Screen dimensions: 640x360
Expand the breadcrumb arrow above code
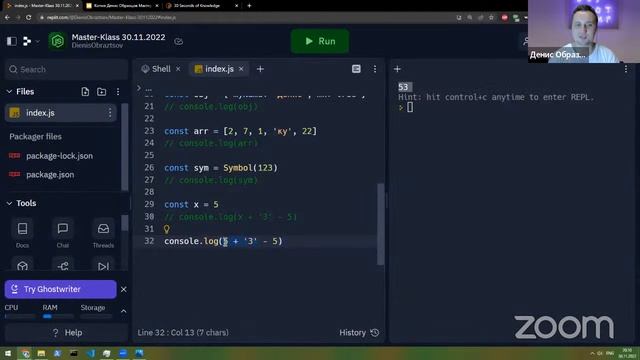point(139,88)
